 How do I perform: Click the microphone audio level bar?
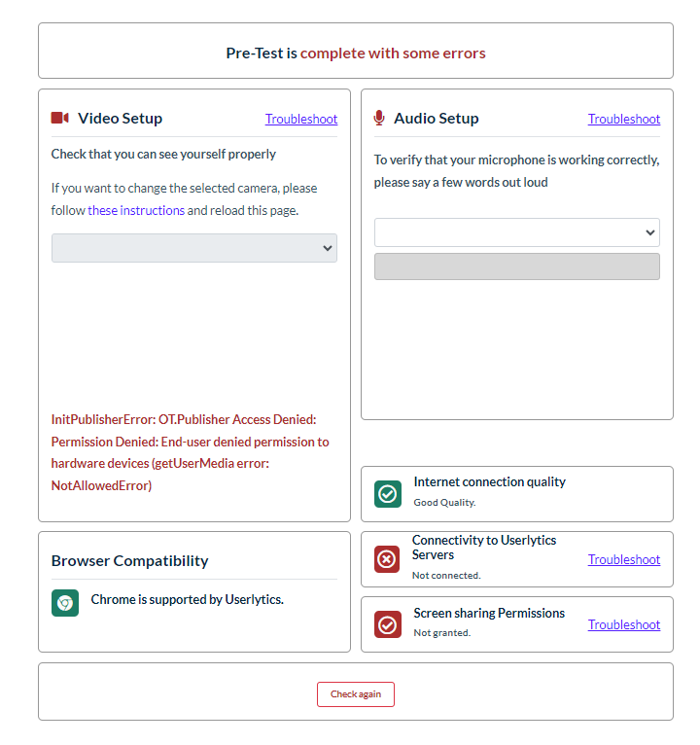pos(516,266)
